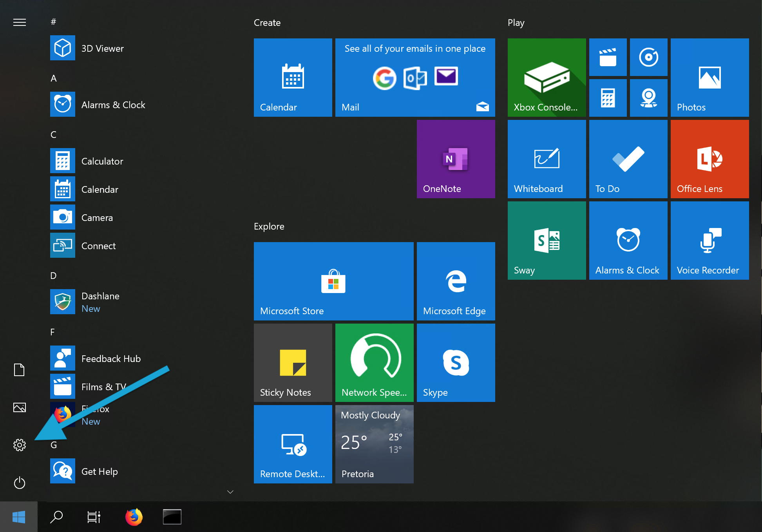Open Alarms & Clock tile under Play

[628, 241]
